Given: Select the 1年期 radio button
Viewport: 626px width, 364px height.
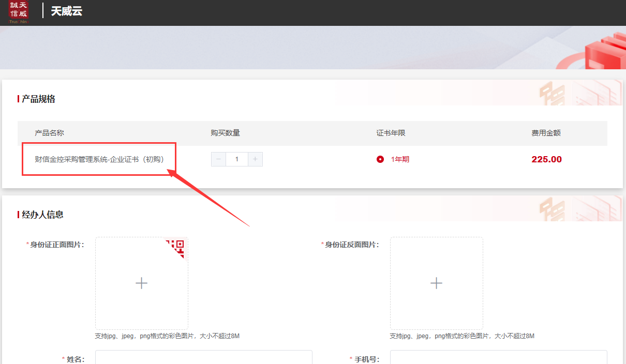Looking at the screenshot, I should coord(380,159).
